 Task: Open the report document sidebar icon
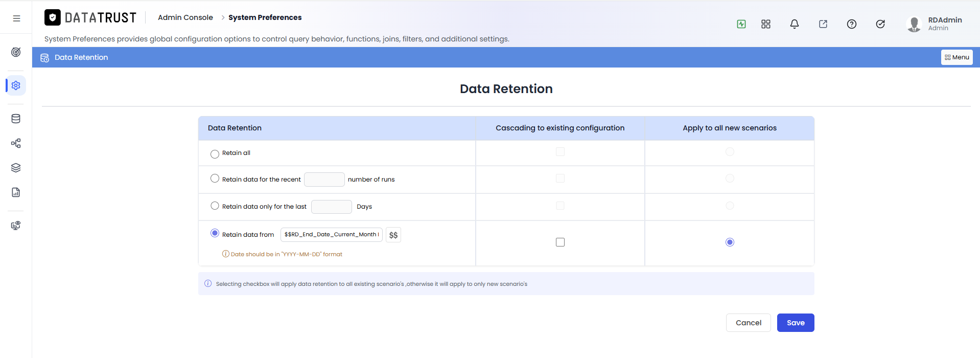coord(16,192)
